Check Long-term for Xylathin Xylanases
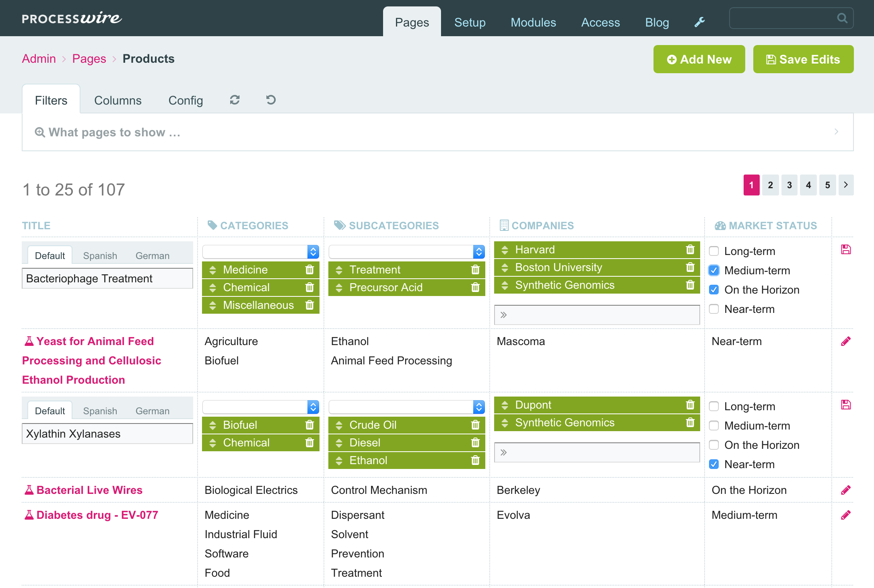Screen dimensions: 874x588 pyautogui.click(x=714, y=406)
